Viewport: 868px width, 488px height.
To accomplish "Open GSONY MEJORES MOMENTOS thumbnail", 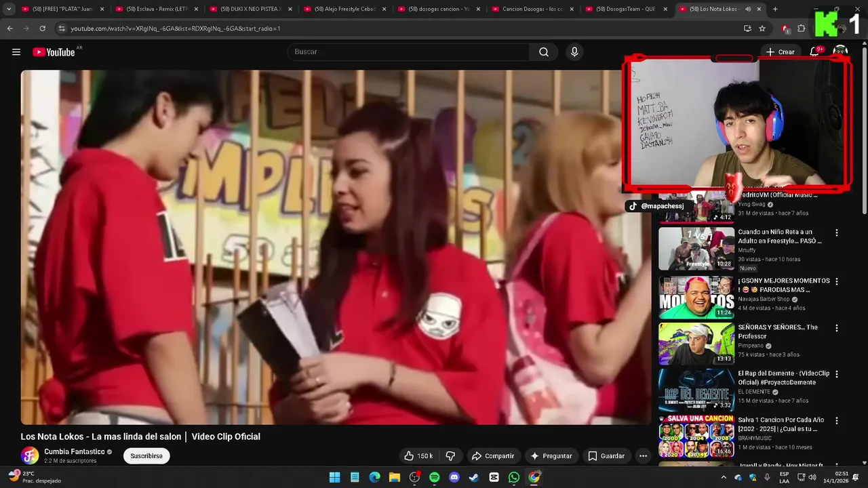I will tap(696, 297).
